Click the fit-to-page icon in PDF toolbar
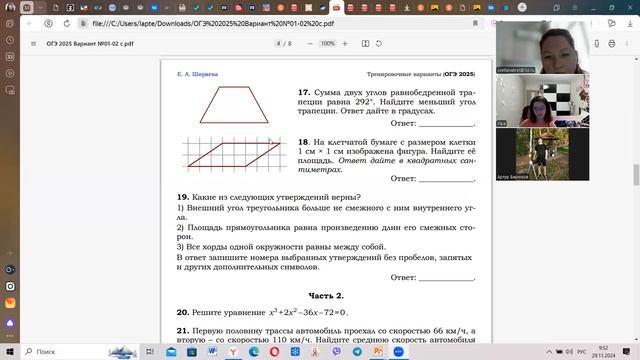 coord(365,44)
